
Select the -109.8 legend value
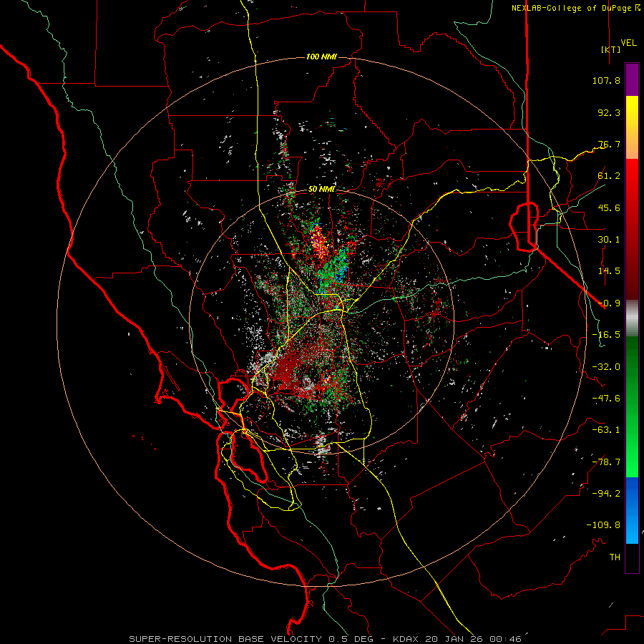point(603,525)
